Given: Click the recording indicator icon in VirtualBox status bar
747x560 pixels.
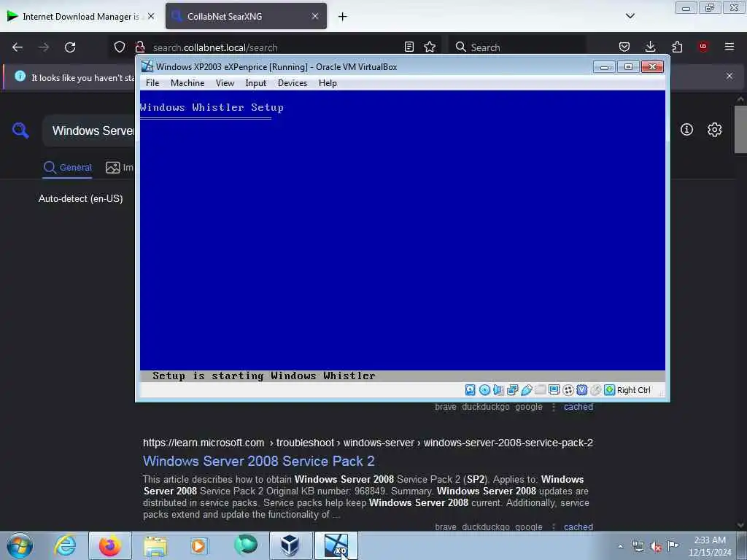Looking at the screenshot, I should (568, 390).
